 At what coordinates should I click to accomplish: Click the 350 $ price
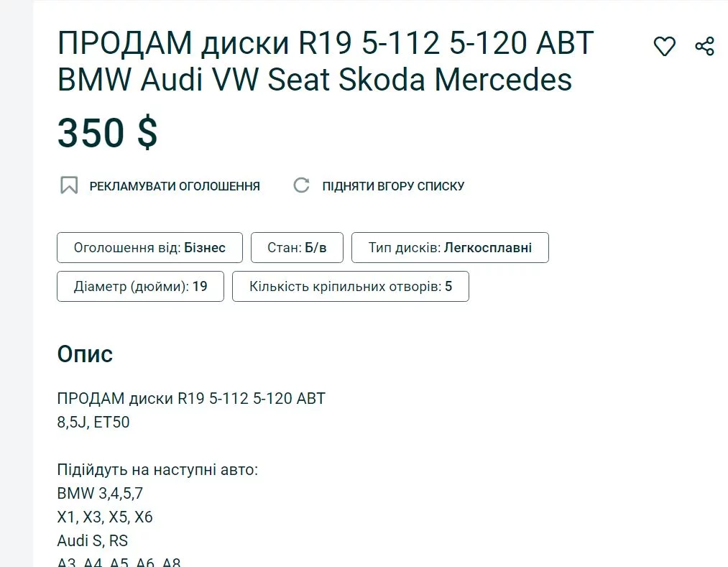[x=108, y=133]
